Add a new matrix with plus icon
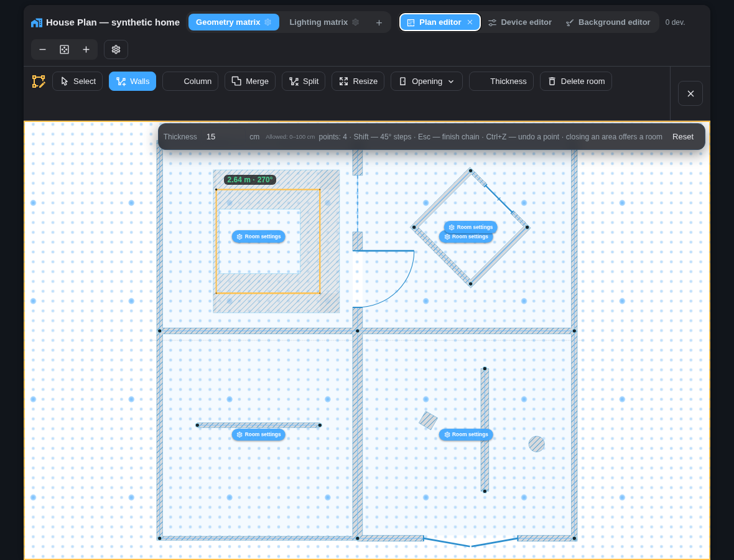The width and height of the screenshot is (734, 560). 379,22
